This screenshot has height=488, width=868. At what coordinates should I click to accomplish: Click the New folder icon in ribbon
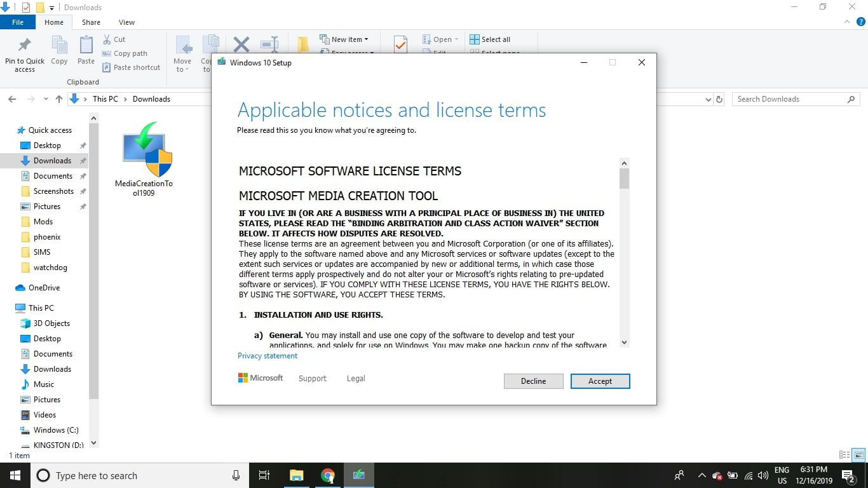click(303, 44)
